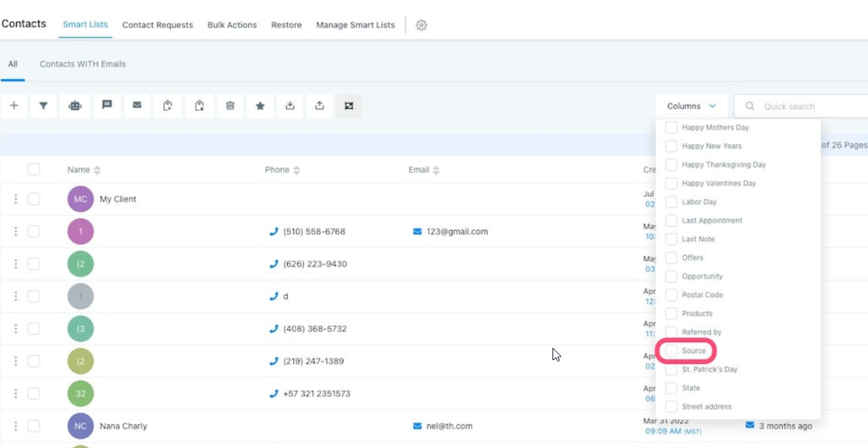Sort by Phone column arrows
This screenshot has width=868, height=448.
click(296, 170)
